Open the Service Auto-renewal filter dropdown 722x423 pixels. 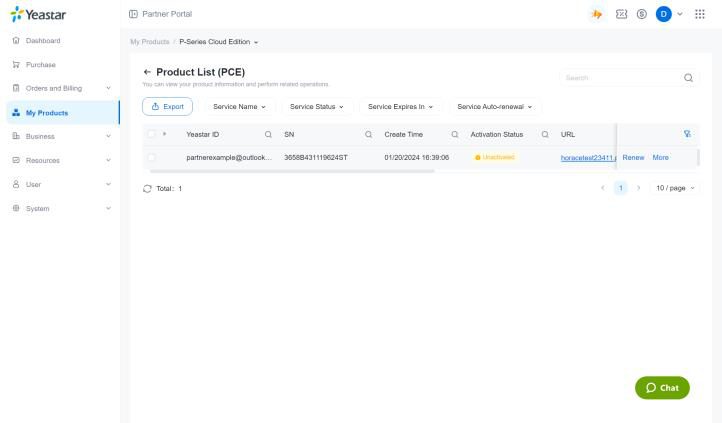pyautogui.click(x=495, y=107)
